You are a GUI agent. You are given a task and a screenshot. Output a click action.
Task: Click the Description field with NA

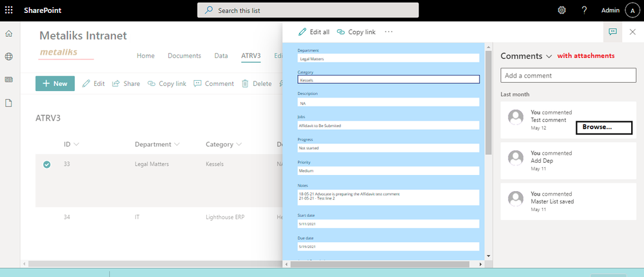[389, 103]
